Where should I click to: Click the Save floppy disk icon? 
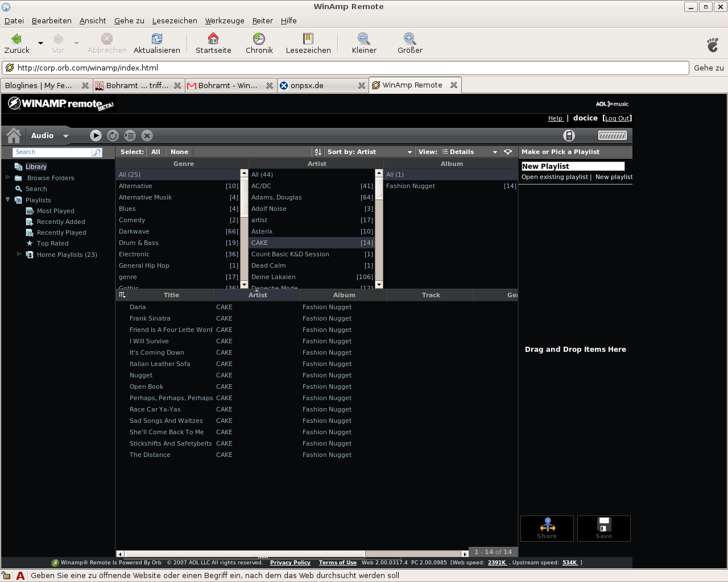[x=603, y=528]
